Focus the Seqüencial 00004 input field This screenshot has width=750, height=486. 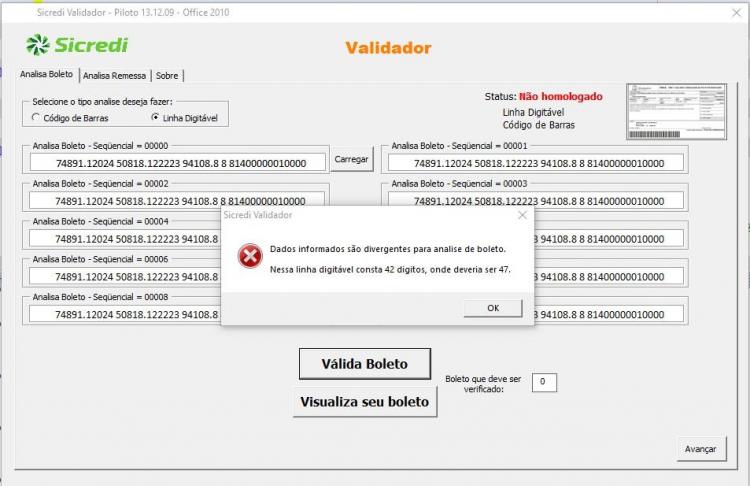(125, 238)
